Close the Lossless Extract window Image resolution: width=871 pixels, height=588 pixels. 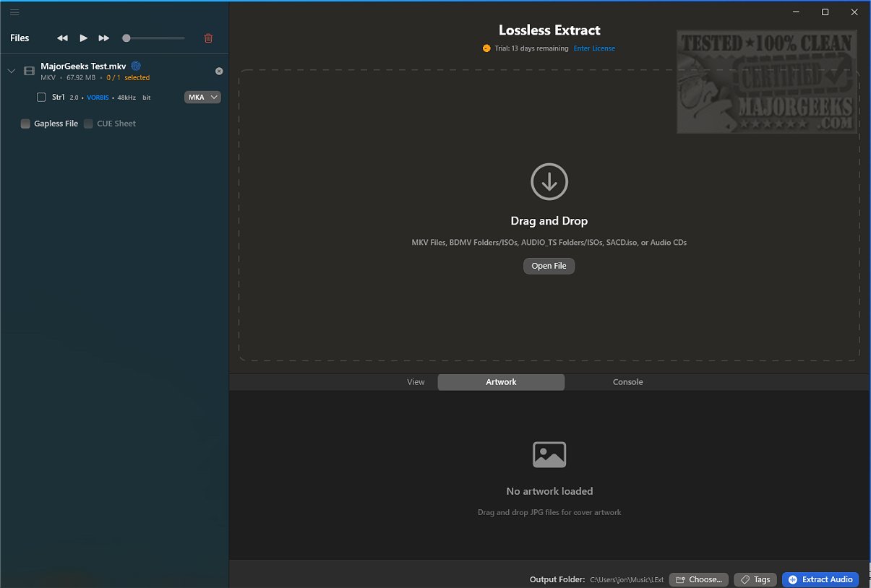[x=854, y=12]
